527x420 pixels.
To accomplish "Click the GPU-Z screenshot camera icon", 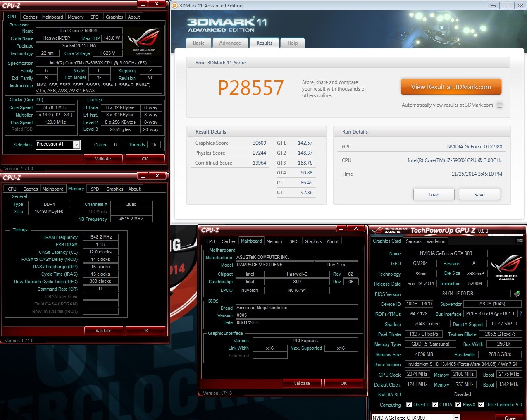I will point(520,240).
